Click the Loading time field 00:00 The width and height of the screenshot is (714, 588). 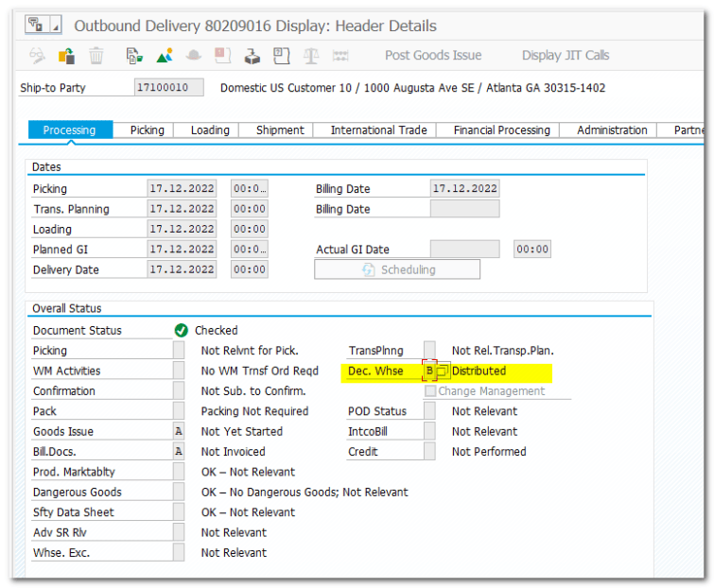(250, 229)
